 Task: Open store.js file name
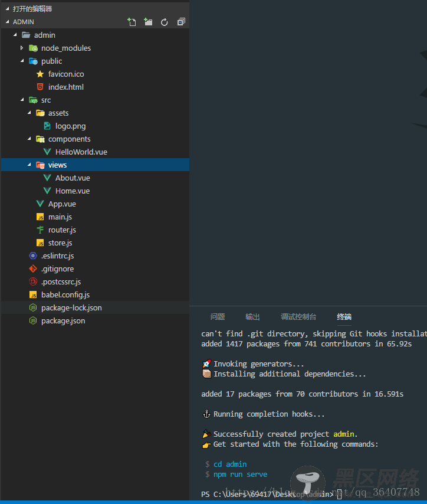pyautogui.click(x=60, y=243)
